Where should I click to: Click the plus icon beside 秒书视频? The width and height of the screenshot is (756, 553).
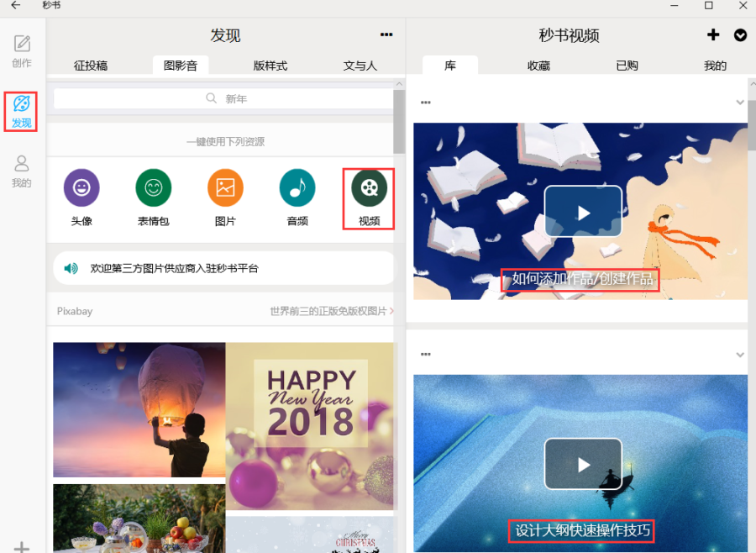point(713,34)
